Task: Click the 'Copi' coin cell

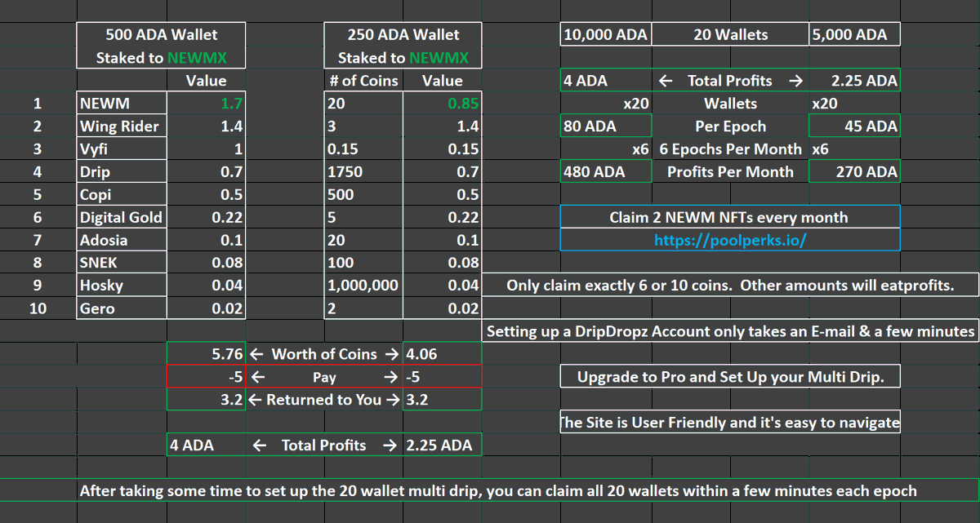Action: [122, 195]
